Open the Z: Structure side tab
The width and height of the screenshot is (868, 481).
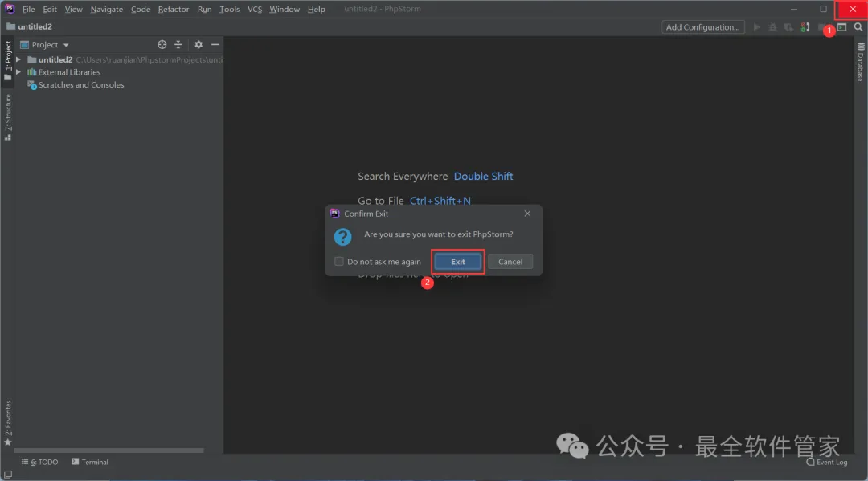pos(8,117)
